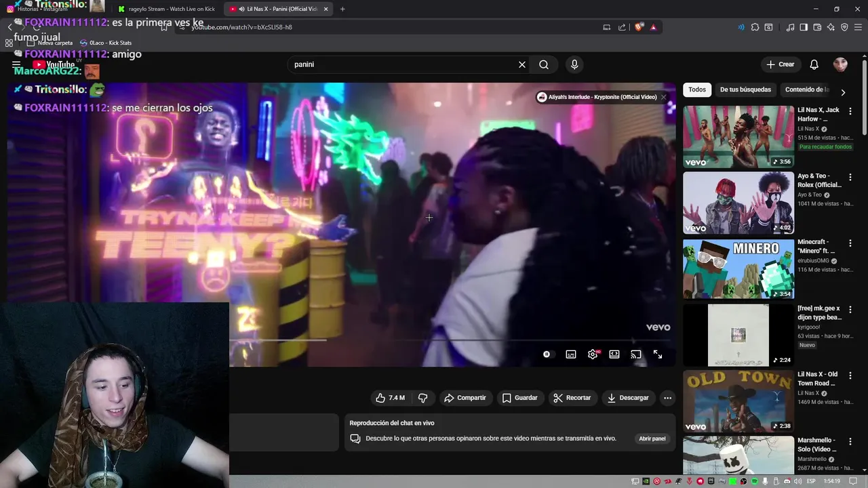Toggle subtitles in the video player
Viewport: 868px width, 488px height.
click(x=571, y=354)
